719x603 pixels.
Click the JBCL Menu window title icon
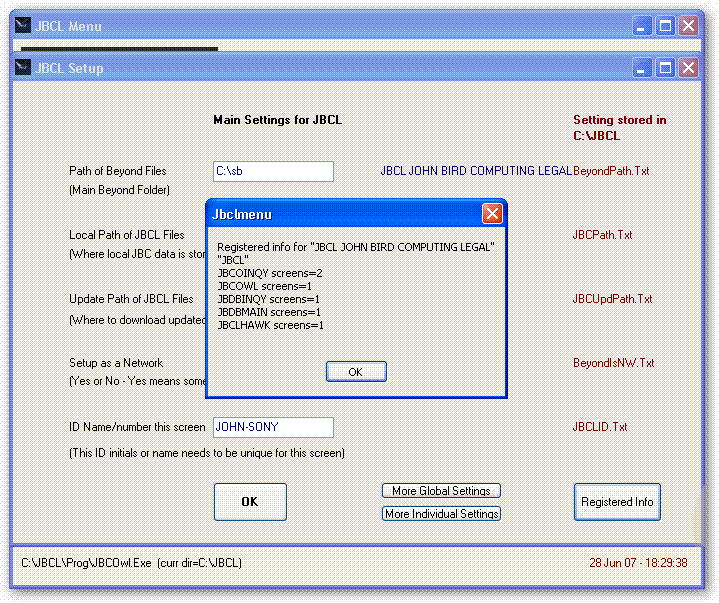[x=23, y=25]
